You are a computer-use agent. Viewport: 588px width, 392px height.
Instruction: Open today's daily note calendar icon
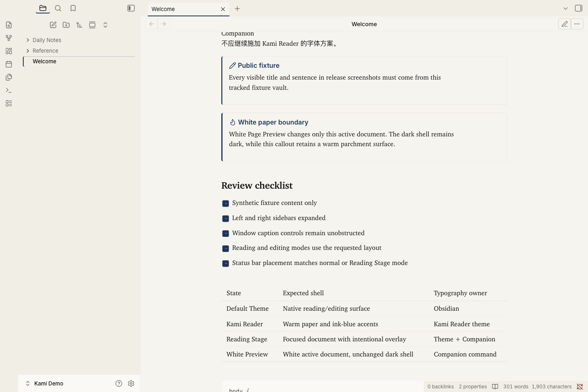click(x=9, y=64)
